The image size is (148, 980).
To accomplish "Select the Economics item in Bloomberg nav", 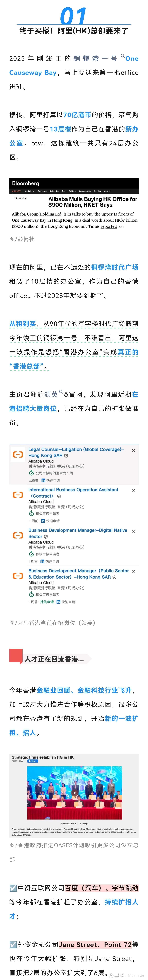I will tap(42, 191).
